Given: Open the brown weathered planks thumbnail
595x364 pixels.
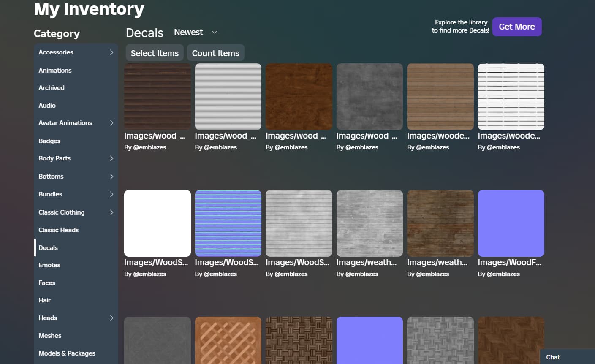Looking at the screenshot, I should click(440, 223).
